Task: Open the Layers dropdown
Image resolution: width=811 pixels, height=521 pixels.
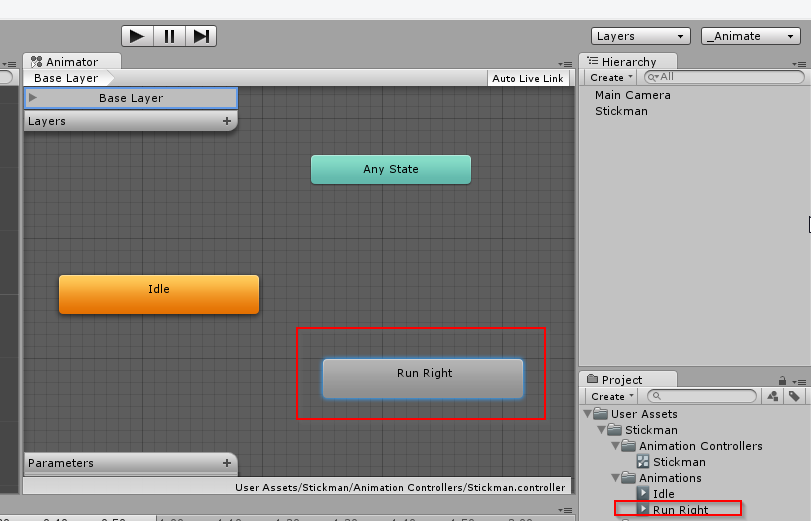Action: 641,36
